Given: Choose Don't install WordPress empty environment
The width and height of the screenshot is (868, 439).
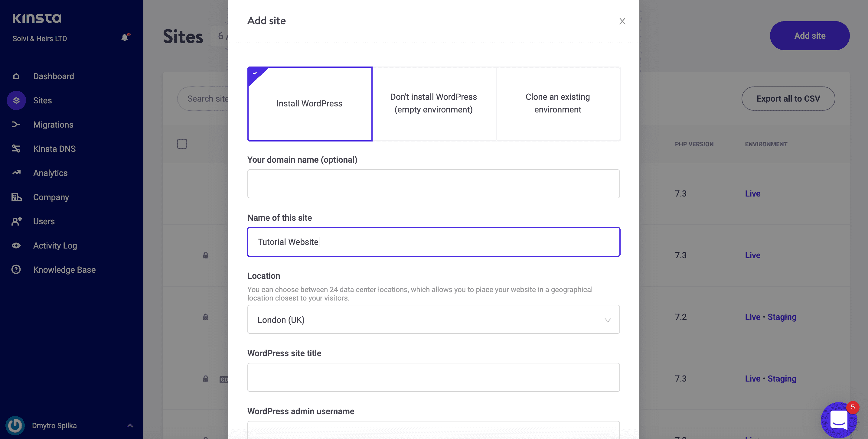Looking at the screenshot, I should 434,104.
